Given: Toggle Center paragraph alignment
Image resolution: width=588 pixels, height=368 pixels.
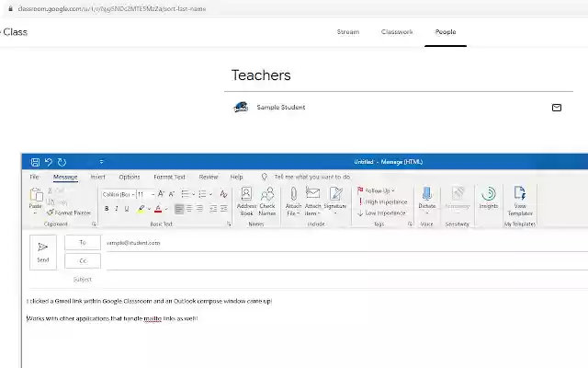Looking at the screenshot, I should [x=189, y=209].
